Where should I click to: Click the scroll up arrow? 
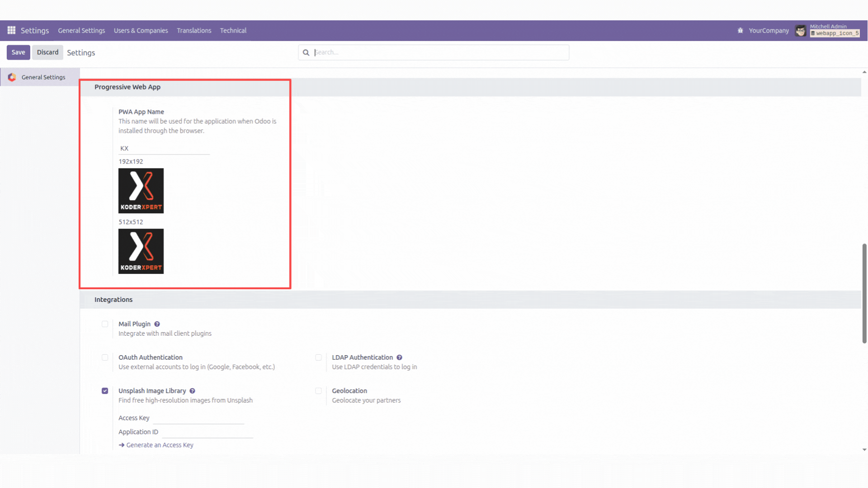click(864, 72)
